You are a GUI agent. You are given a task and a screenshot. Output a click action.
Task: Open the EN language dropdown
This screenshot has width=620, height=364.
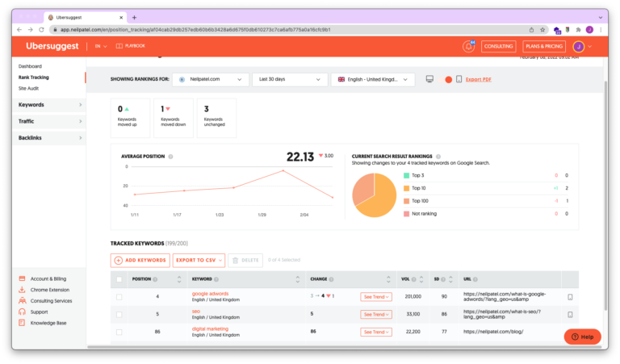tap(101, 46)
